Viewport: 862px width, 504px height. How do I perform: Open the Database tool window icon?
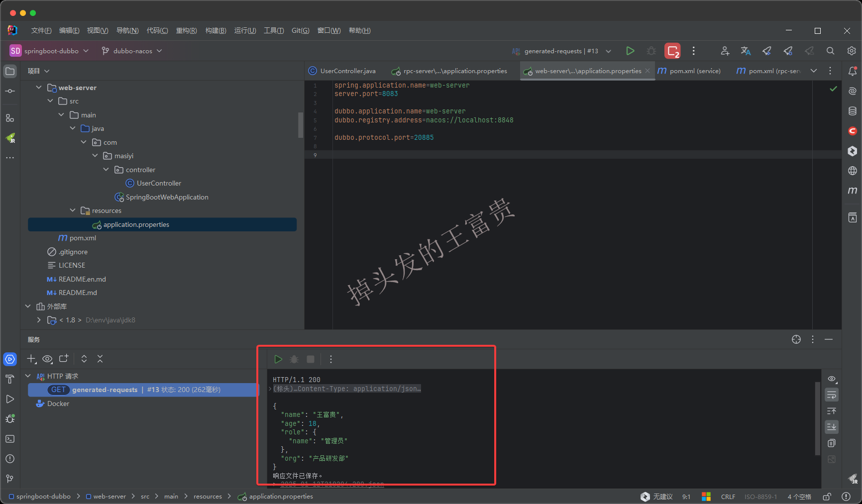(853, 111)
